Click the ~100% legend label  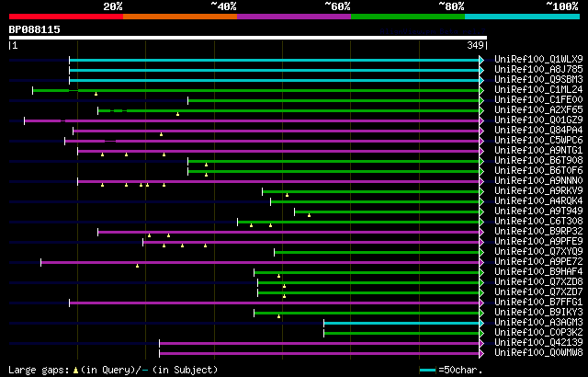click(x=562, y=6)
